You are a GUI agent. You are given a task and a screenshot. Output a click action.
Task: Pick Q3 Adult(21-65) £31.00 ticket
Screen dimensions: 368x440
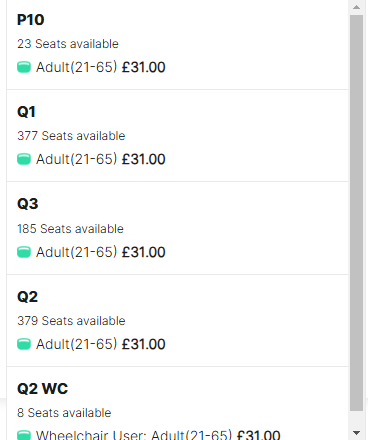(101, 252)
